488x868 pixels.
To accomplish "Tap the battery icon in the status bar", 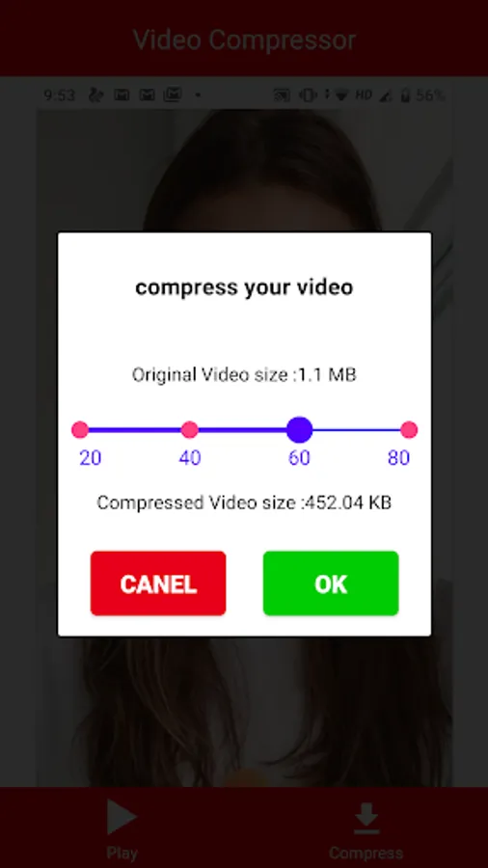I will (x=406, y=95).
